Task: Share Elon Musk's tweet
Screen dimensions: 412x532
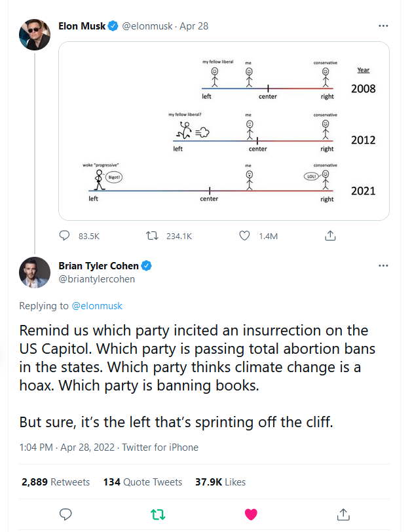Action: coord(331,235)
